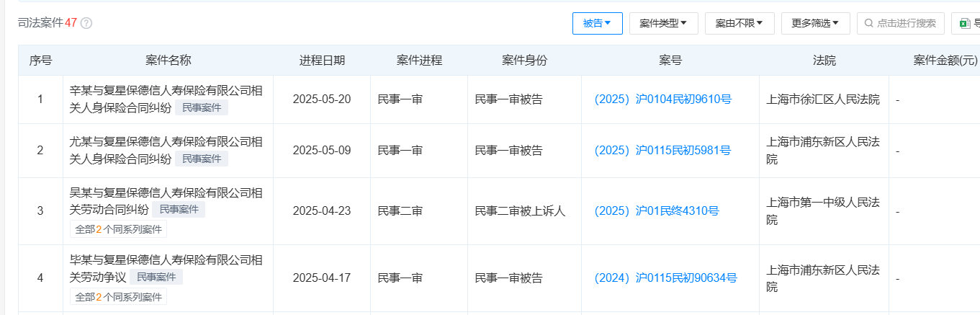Open case link (2024)沪0115民初90634号
Viewport: 980px width, 315px height.
pyautogui.click(x=665, y=278)
